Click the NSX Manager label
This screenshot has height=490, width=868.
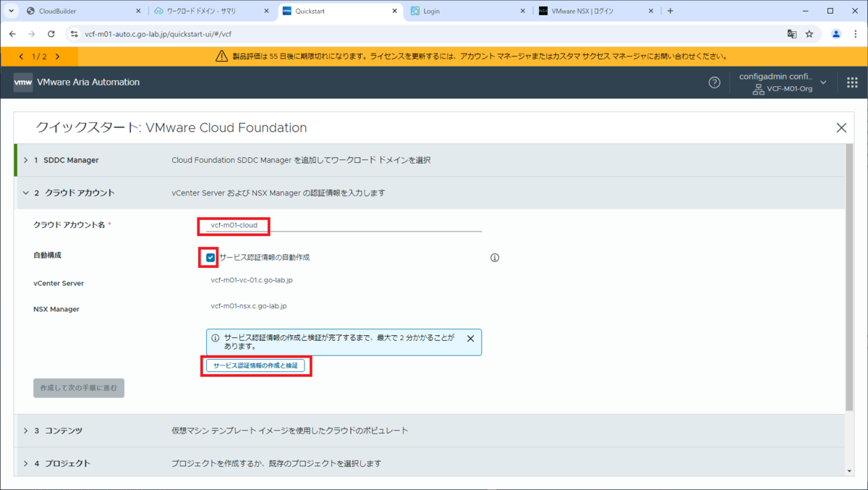point(56,309)
